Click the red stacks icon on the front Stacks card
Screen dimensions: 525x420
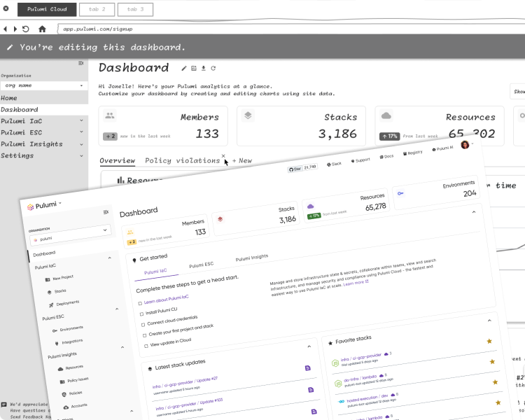(220, 219)
